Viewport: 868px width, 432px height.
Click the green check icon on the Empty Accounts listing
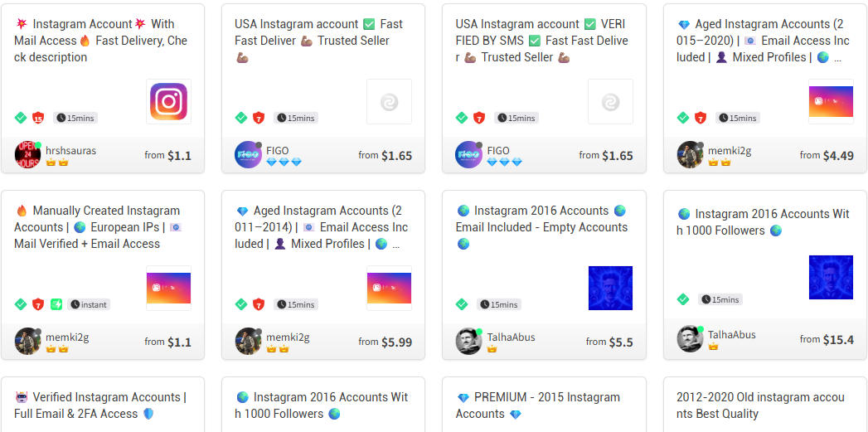pos(462,304)
